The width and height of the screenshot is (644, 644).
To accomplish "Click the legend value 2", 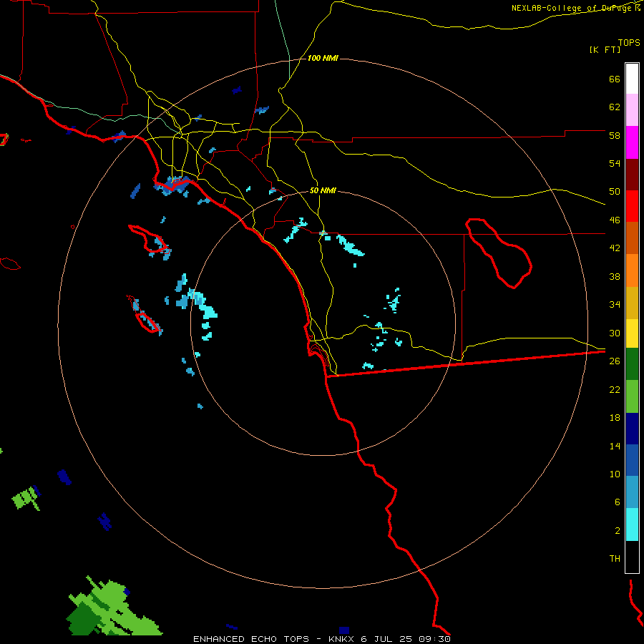I will point(618,531).
